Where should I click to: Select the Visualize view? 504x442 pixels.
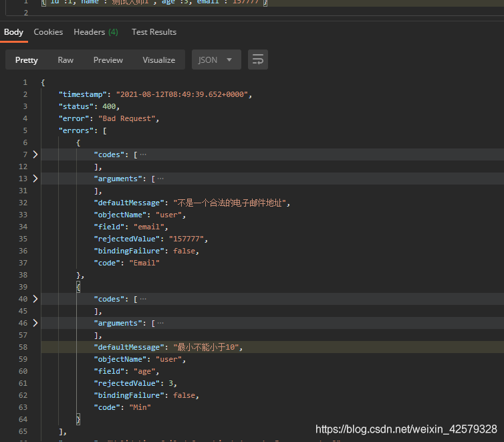159,60
